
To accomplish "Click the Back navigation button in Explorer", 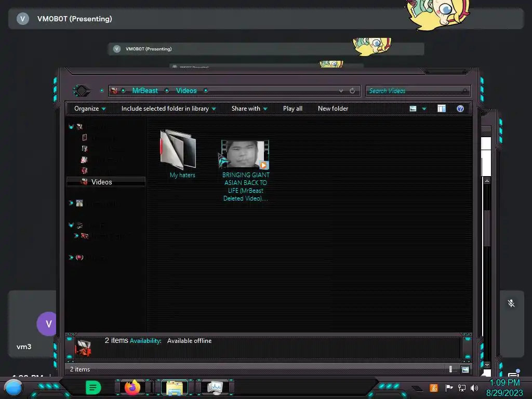I will (x=82, y=90).
